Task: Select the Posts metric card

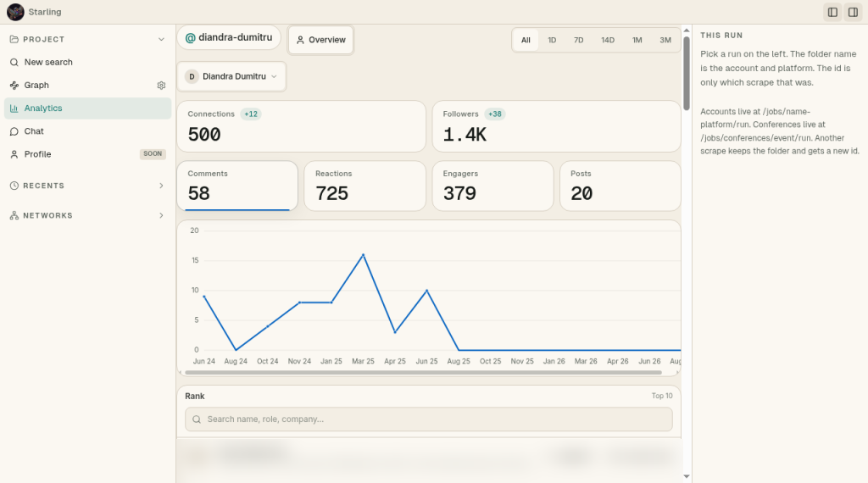Action: click(620, 186)
